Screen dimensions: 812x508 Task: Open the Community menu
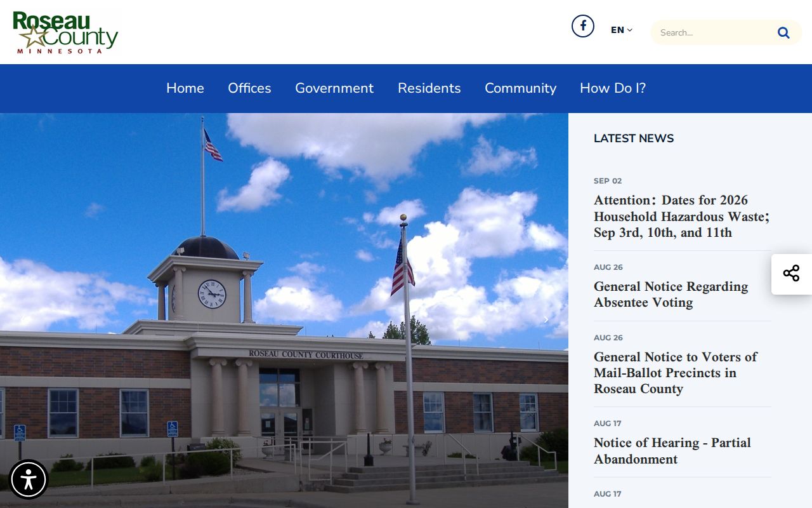click(x=520, y=88)
